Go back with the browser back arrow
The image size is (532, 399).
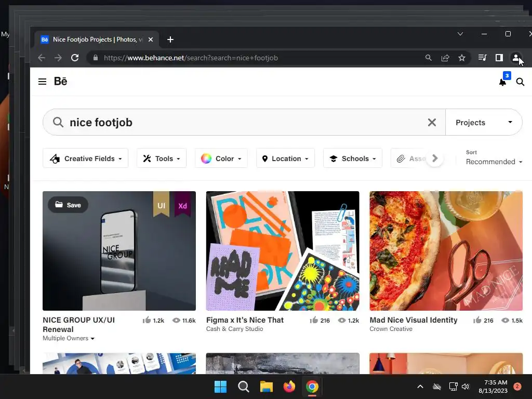(x=42, y=58)
